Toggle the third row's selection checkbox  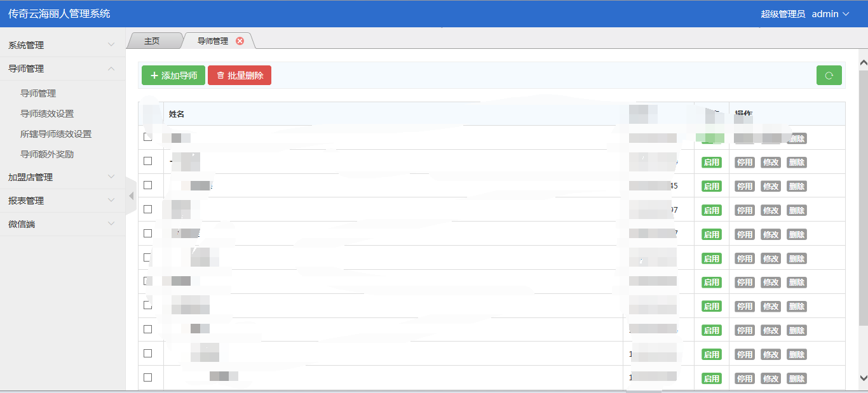tap(148, 185)
